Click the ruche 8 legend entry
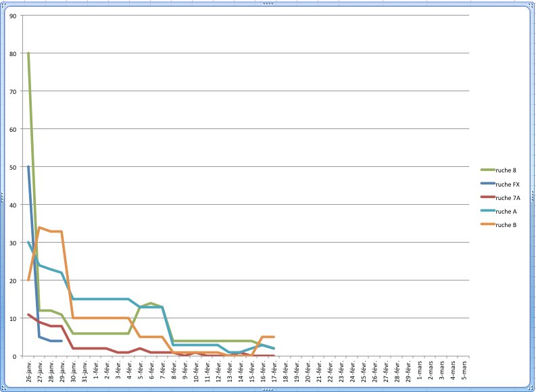 506,170
